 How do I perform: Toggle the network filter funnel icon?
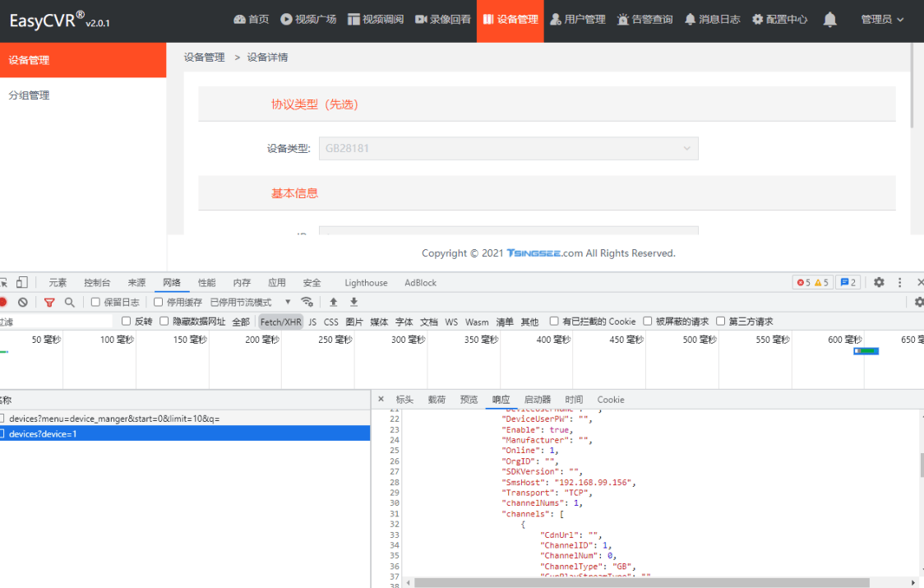click(x=49, y=303)
